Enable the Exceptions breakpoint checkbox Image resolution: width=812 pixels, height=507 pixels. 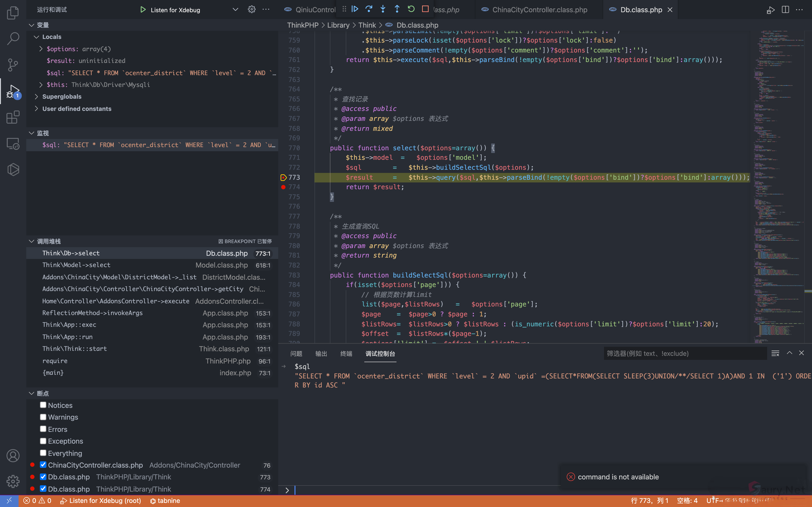click(43, 441)
